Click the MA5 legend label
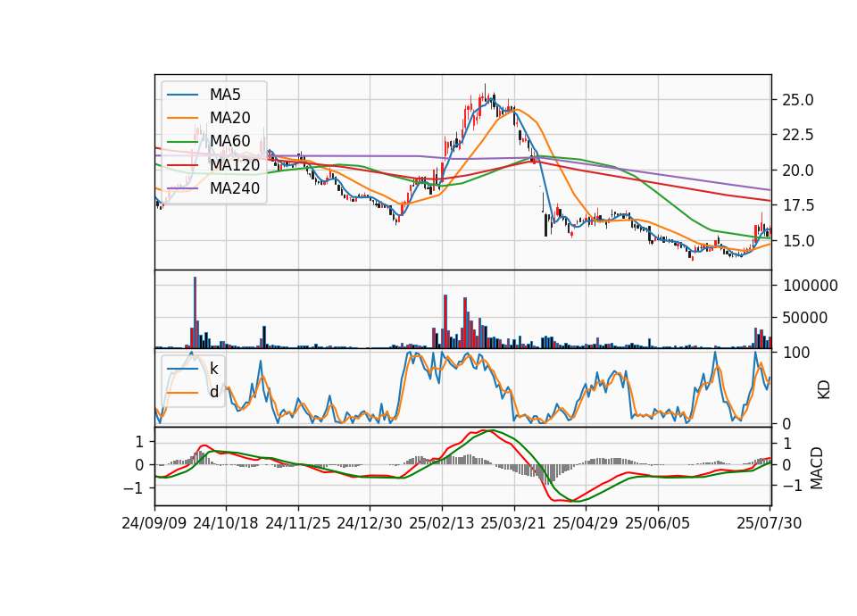 click(x=225, y=95)
